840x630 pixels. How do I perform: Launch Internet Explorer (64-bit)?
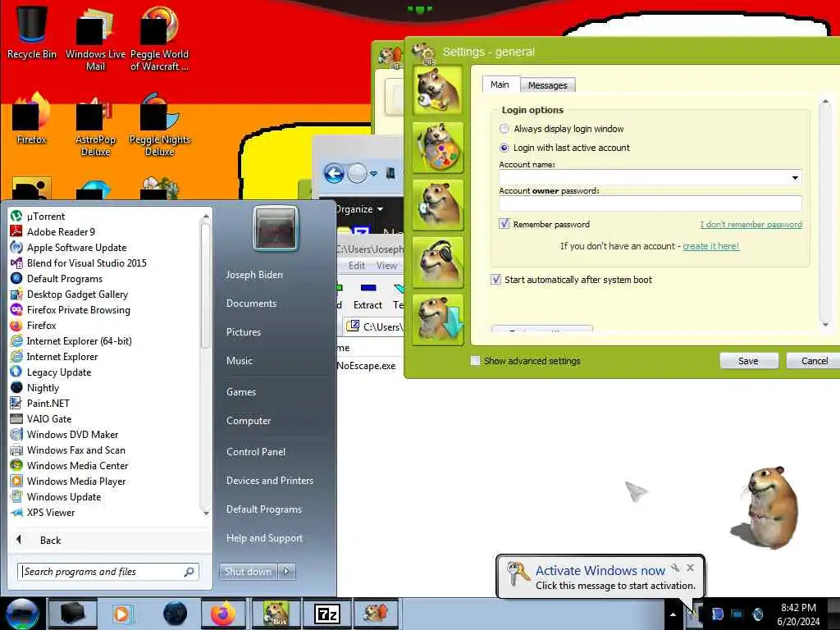pos(79,340)
